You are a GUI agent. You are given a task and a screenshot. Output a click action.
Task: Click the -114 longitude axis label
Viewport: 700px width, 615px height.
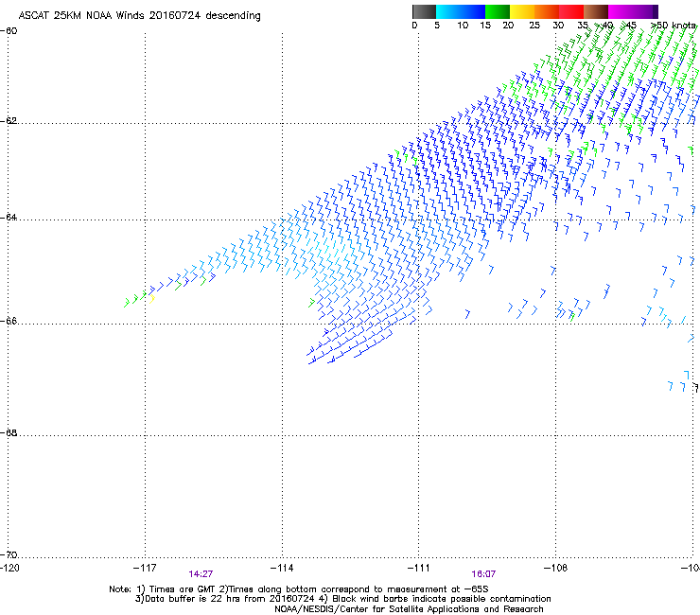tap(282, 568)
